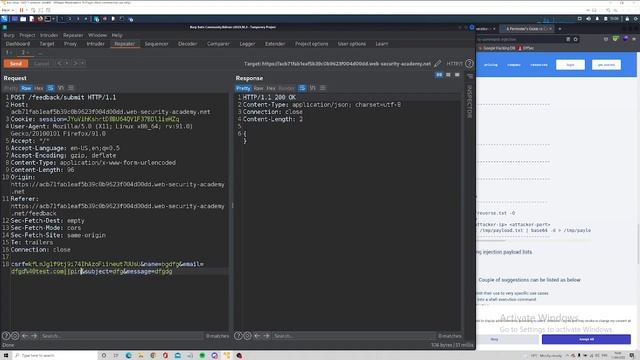Viewport: 640px width, 360px height.
Task: Switch to the Extender tab
Action: (275, 44)
